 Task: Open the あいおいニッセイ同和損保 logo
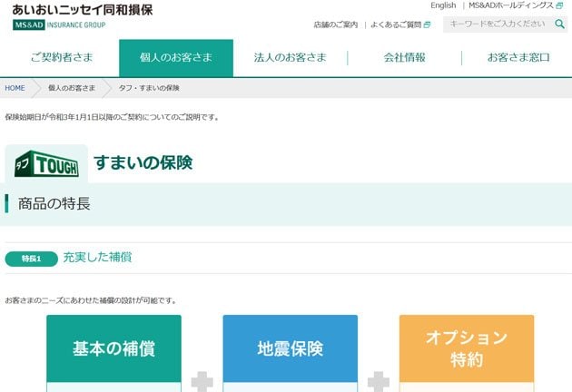coord(83,10)
